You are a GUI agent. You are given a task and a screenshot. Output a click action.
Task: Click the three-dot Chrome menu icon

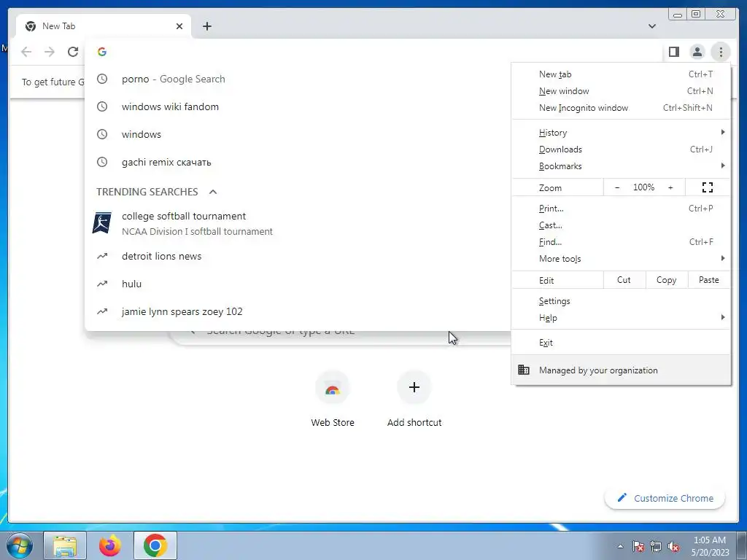721,52
